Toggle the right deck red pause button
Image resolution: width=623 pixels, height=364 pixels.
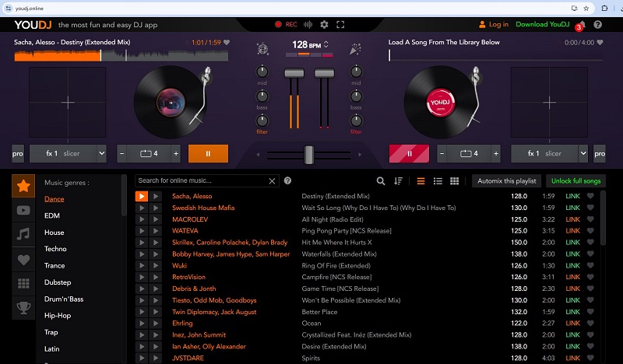[409, 154]
